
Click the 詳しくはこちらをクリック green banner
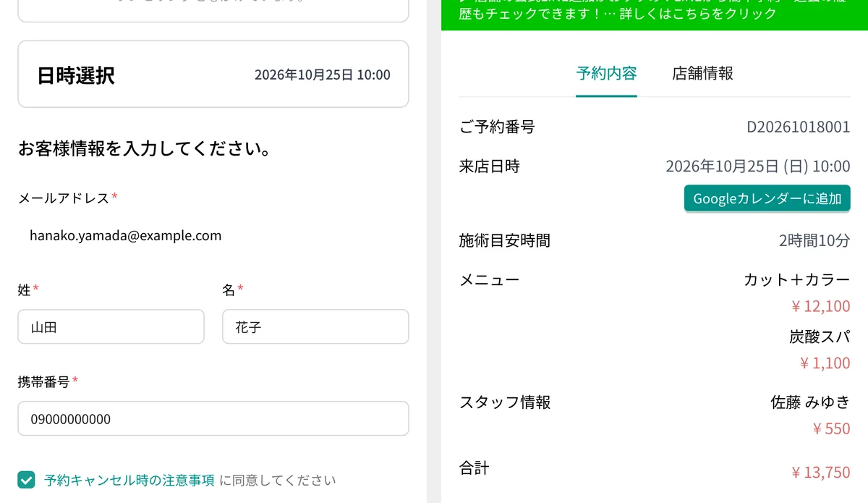655,14
